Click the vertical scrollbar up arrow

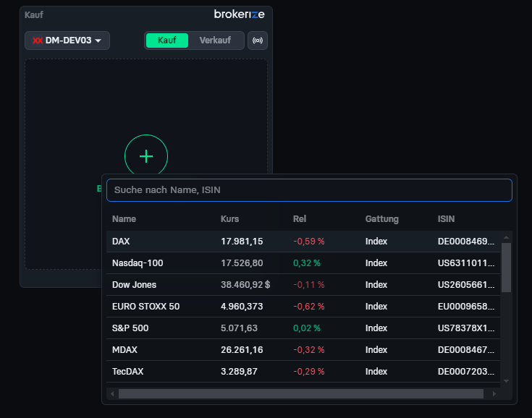506,237
